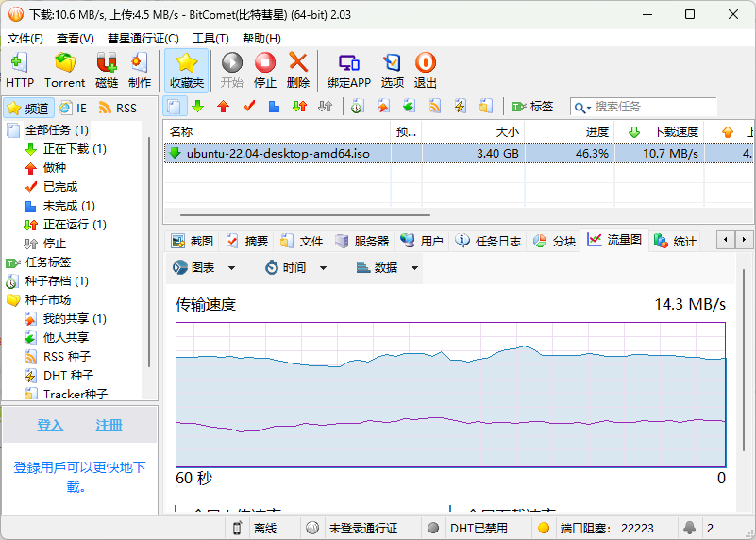Image resolution: width=756 pixels, height=540 pixels.
Task: Open the 帮助(H) menu
Action: (x=261, y=39)
